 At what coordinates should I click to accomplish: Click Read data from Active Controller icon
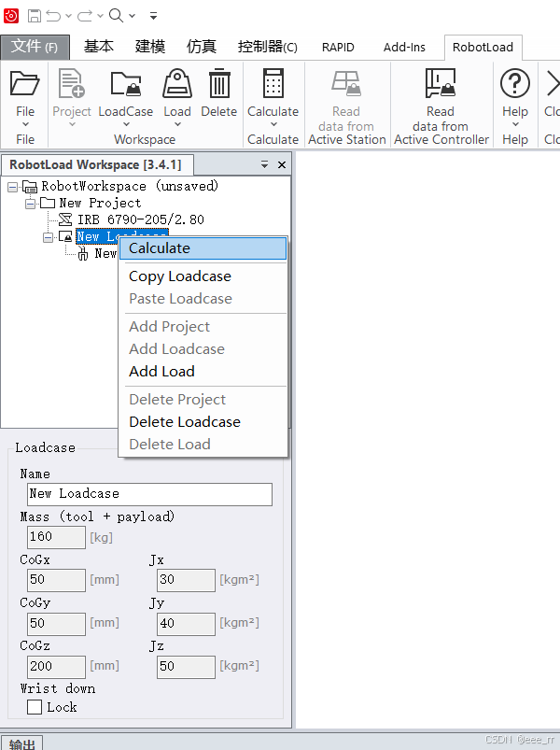pos(441,83)
